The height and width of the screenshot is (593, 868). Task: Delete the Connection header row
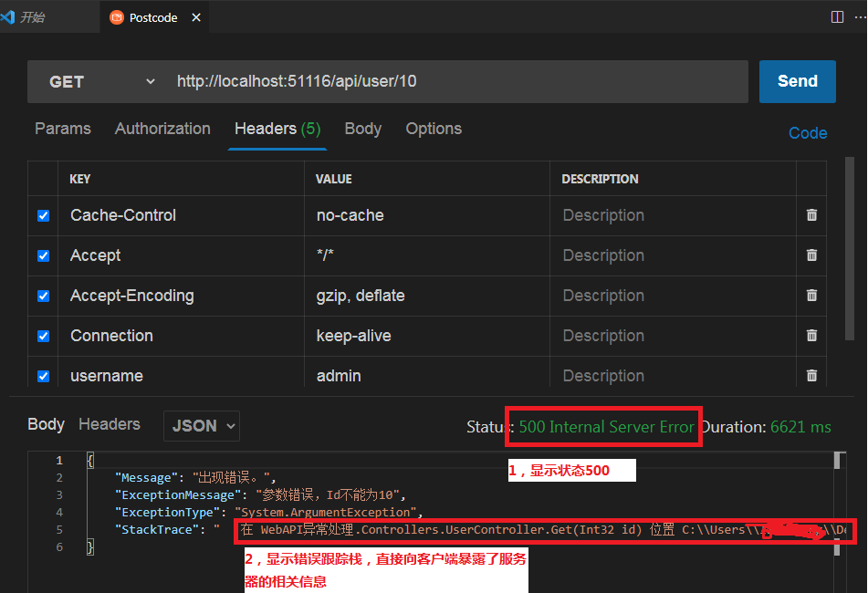pos(811,335)
